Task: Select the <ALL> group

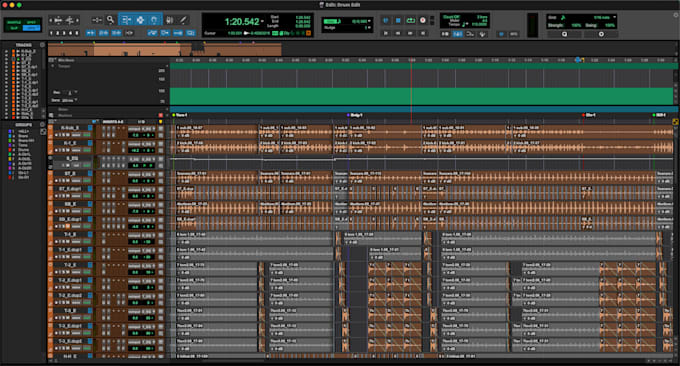Action: [x=23, y=131]
